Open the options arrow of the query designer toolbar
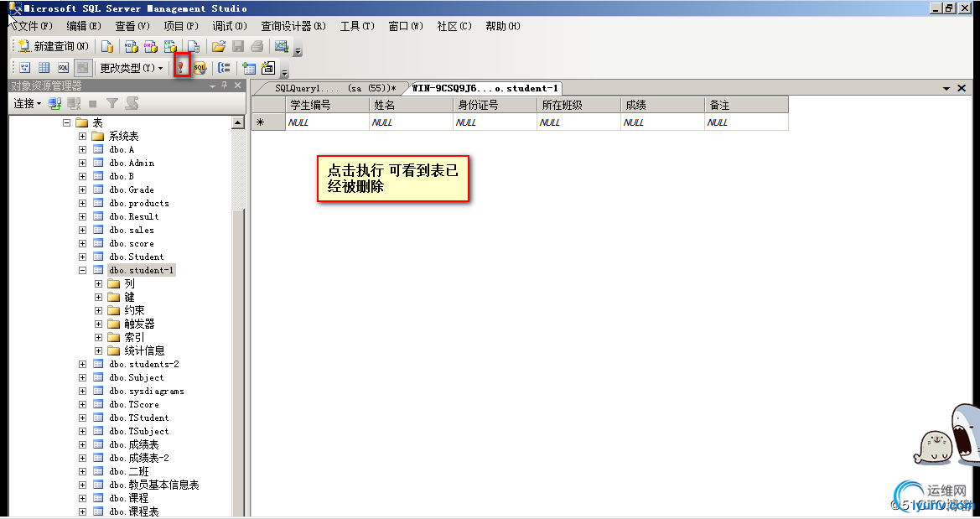Image resolution: width=980 pixels, height=519 pixels. click(x=285, y=72)
